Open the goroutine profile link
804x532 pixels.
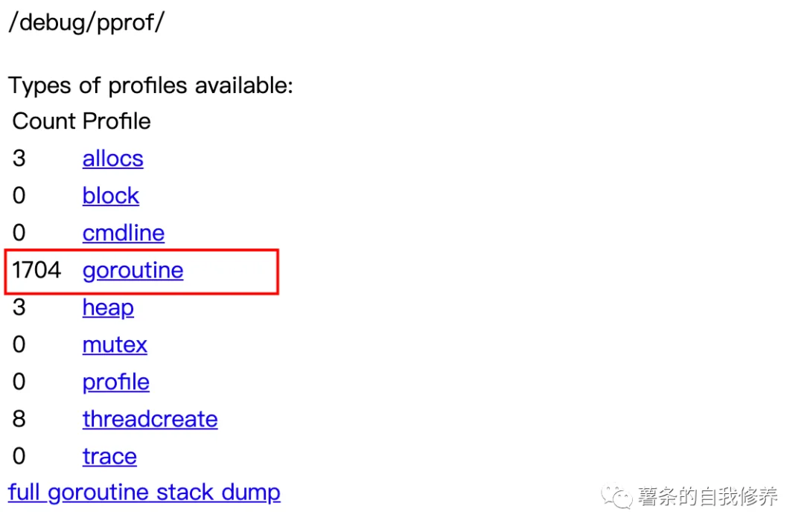tap(133, 270)
